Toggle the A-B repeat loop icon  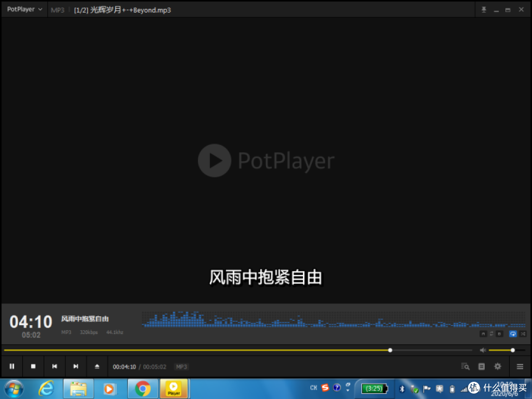coord(491,334)
